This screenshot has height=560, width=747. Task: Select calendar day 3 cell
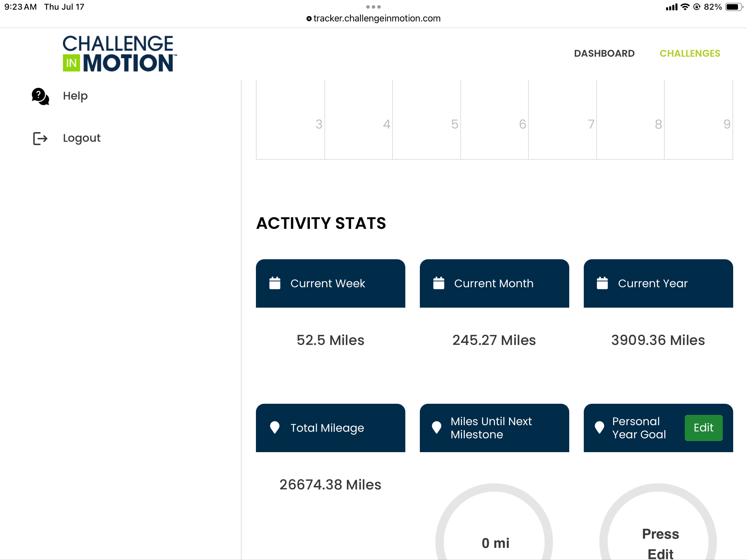tap(290, 120)
